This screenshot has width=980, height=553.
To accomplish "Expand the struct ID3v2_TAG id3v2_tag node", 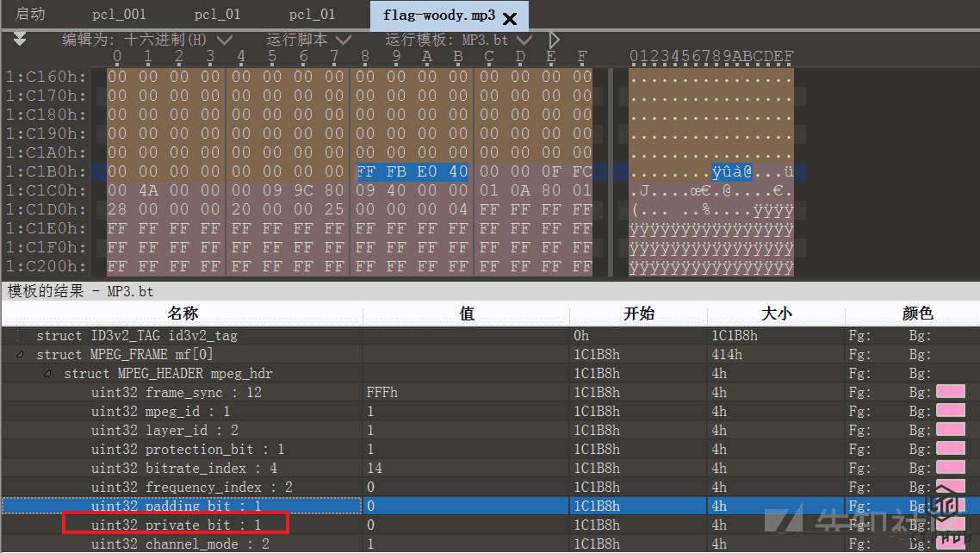I will 19,336.
